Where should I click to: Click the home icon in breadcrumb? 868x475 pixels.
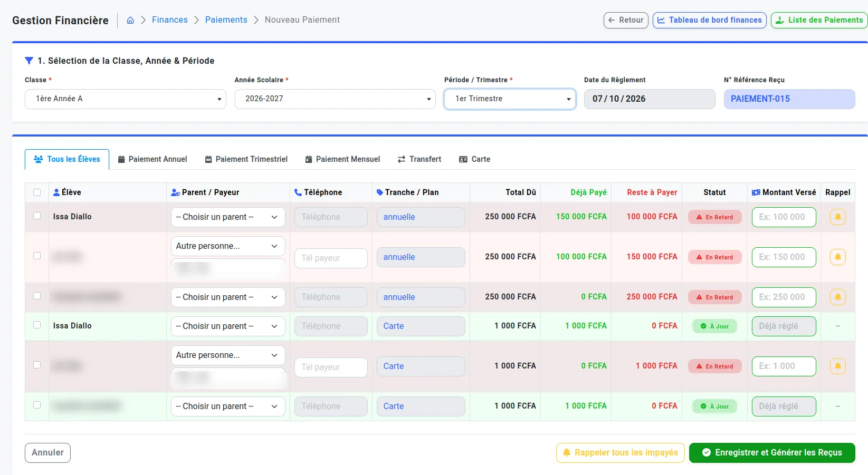click(130, 20)
